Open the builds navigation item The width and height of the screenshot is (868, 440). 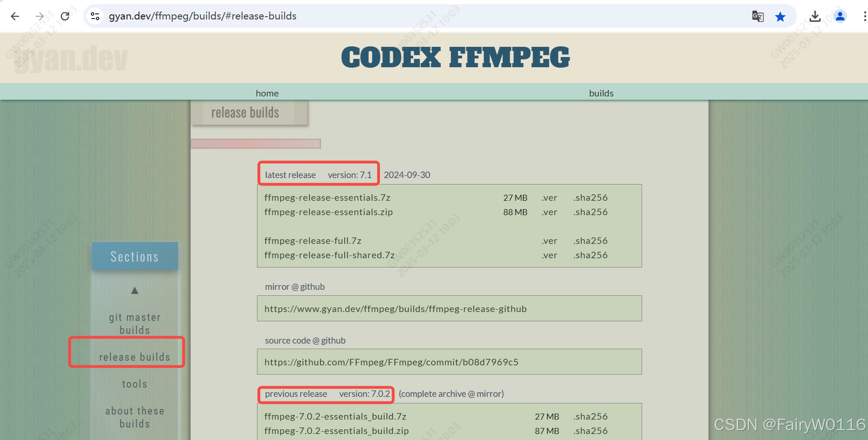click(x=601, y=93)
